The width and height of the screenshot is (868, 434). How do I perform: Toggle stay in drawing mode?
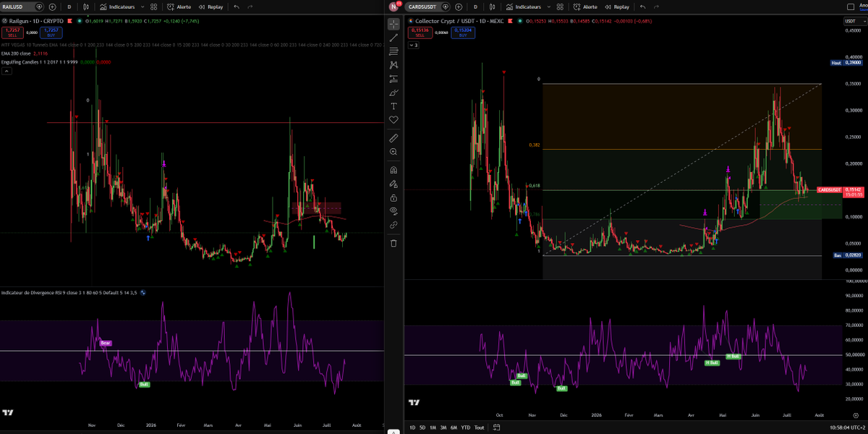[x=393, y=184]
